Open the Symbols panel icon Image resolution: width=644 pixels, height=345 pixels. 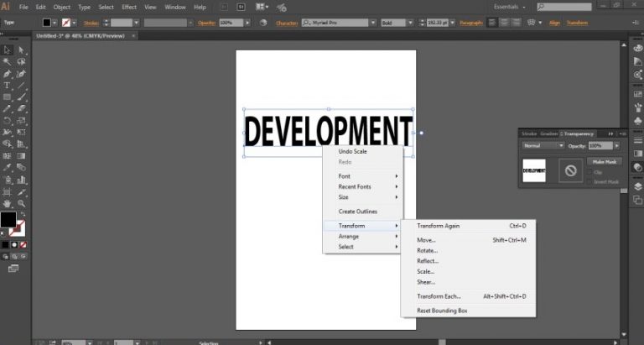(x=637, y=121)
